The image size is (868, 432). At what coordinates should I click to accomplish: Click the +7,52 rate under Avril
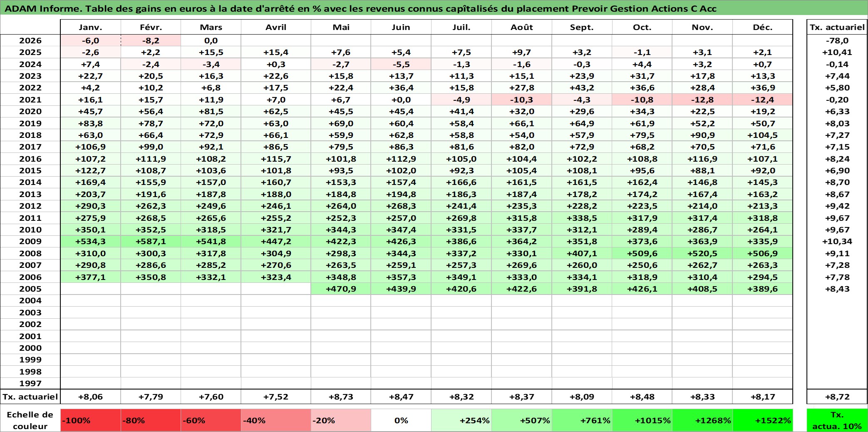pos(276,397)
